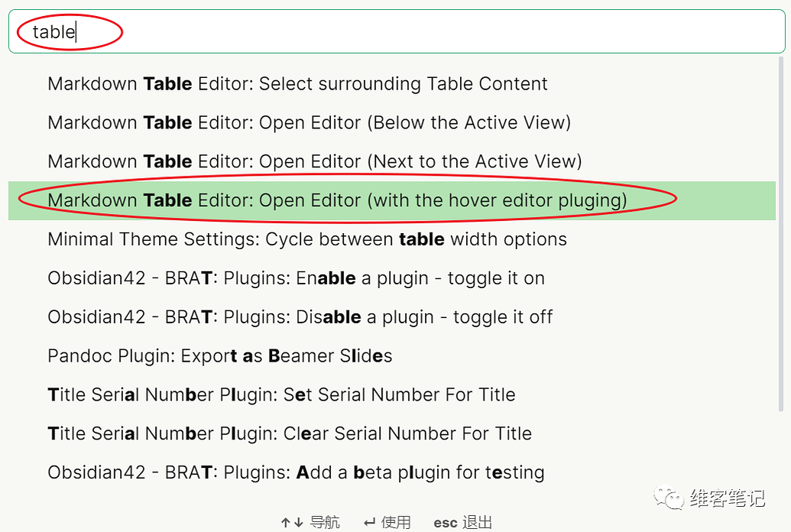Click the up-down arrows navigation icon
Screen dimensions: 791x532
[x=291, y=523]
